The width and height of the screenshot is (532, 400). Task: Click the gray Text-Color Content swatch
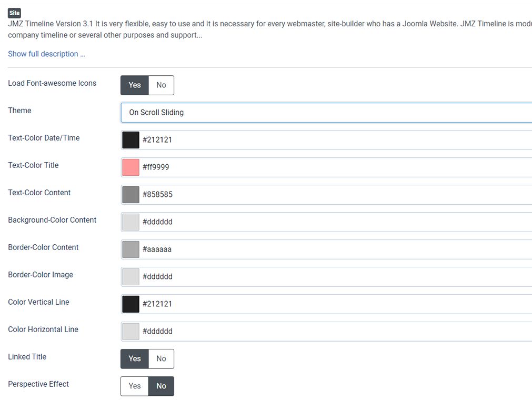(131, 195)
